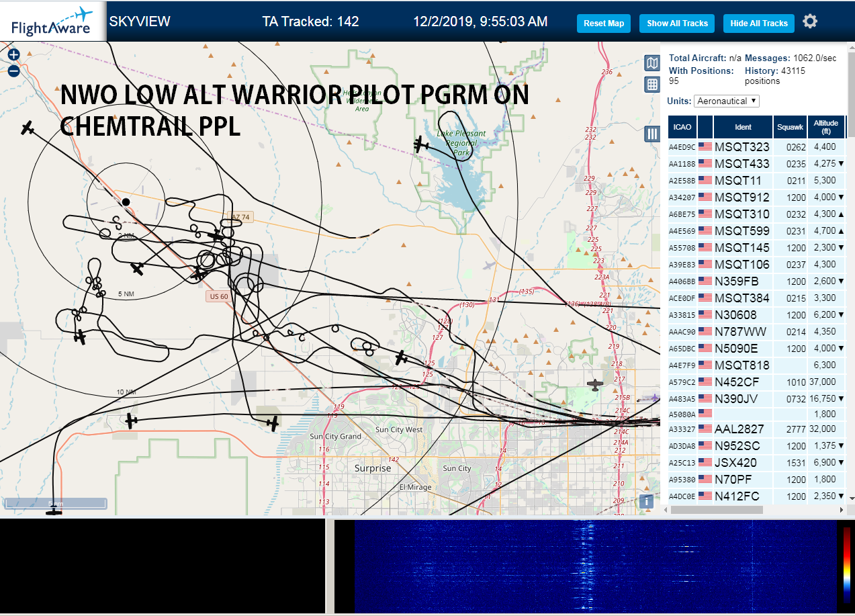Click Show All Tracks button
The image size is (855, 616).
tap(677, 24)
